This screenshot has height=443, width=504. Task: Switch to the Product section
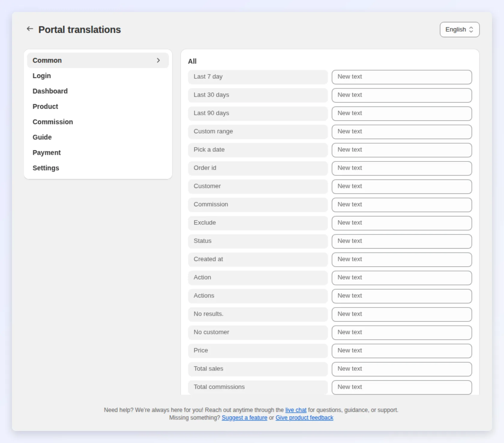98,106
